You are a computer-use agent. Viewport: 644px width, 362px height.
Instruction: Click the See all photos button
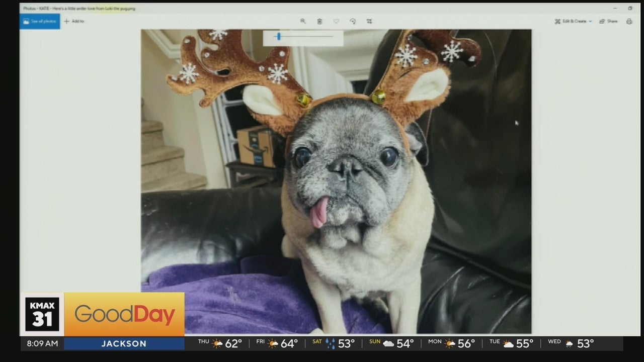click(40, 21)
